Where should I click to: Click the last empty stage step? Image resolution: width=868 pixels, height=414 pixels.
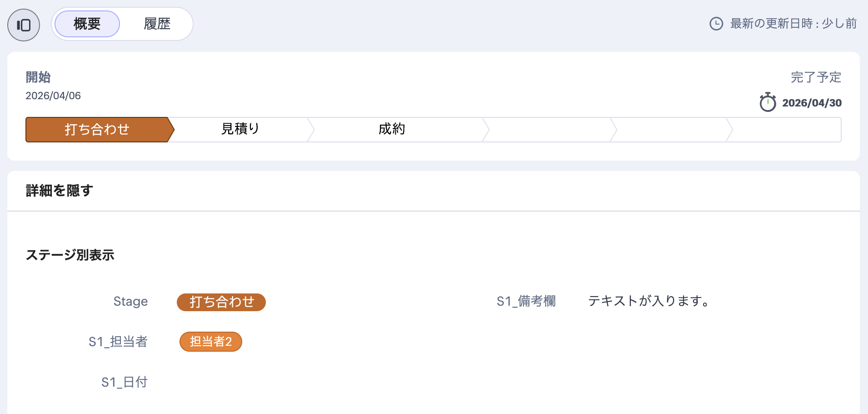pos(785,130)
